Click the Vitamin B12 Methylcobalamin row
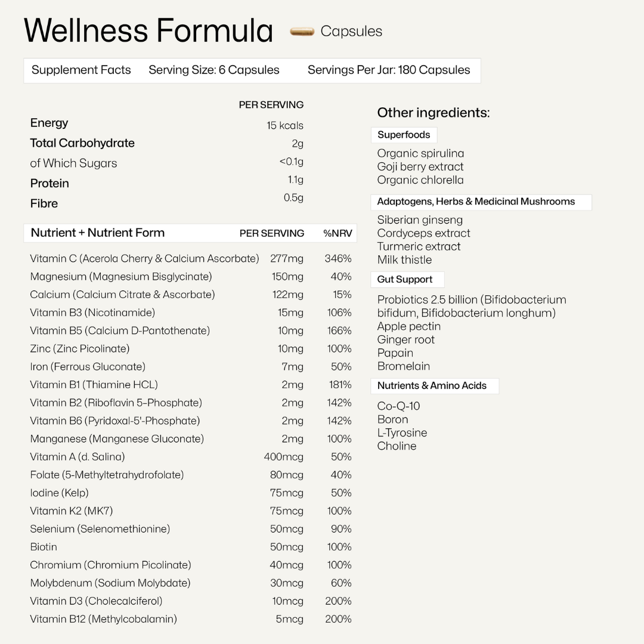This screenshot has height=644, width=644. tap(104, 619)
